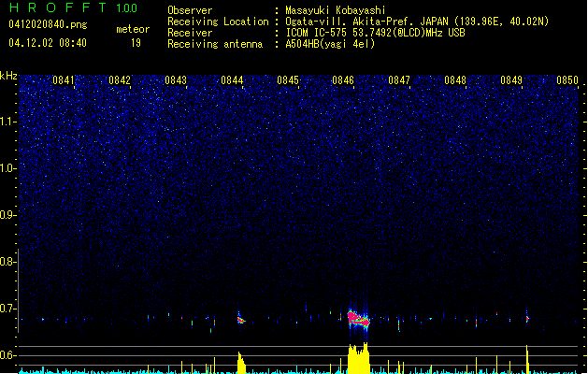Click the 0.6 frequency axis label
This screenshot has width=588, height=374.
coord(7,355)
